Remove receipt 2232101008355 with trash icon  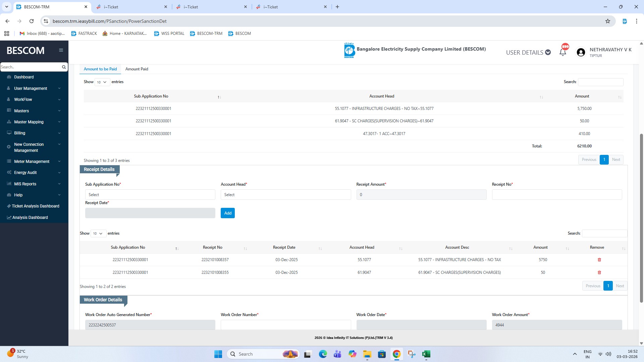coord(599,273)
